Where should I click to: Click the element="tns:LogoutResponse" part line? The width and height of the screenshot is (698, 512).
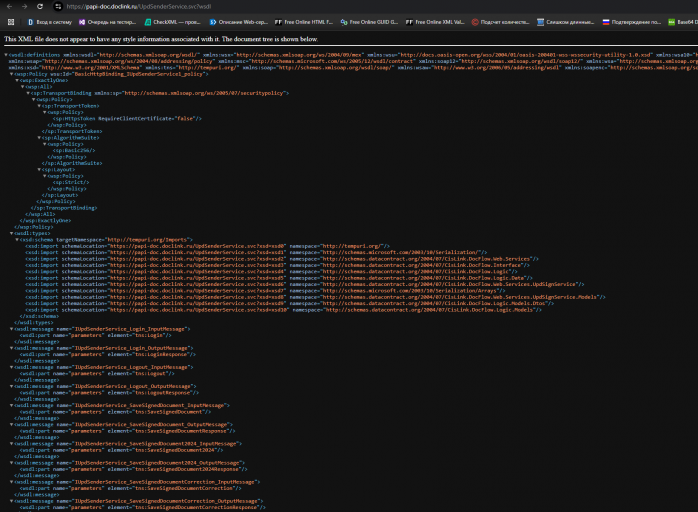coord(110,393)
